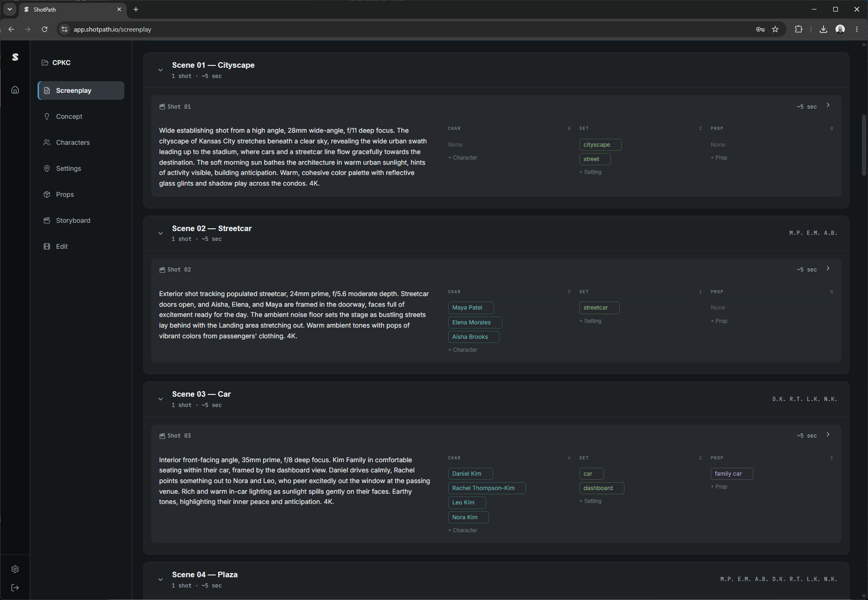Add a setting to Shot 03
This screenshot has width=868, height=600.
[590, 501]
